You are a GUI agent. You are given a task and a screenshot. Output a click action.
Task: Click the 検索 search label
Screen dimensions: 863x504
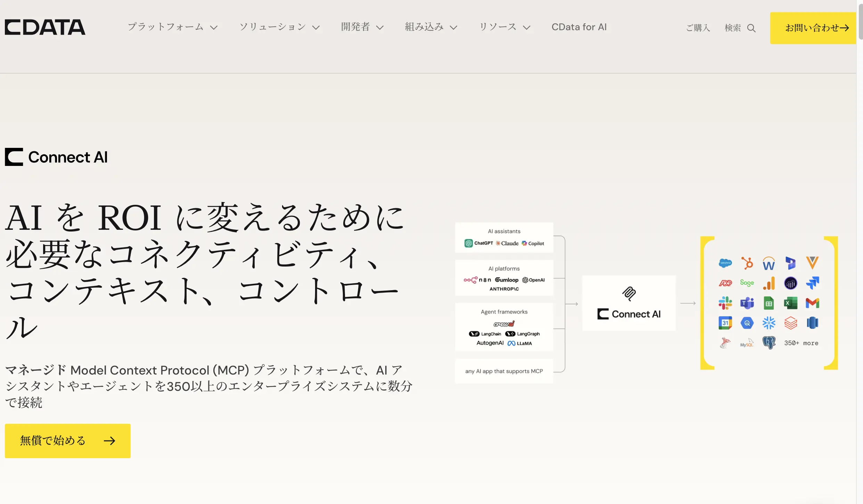tap(733, 28)
